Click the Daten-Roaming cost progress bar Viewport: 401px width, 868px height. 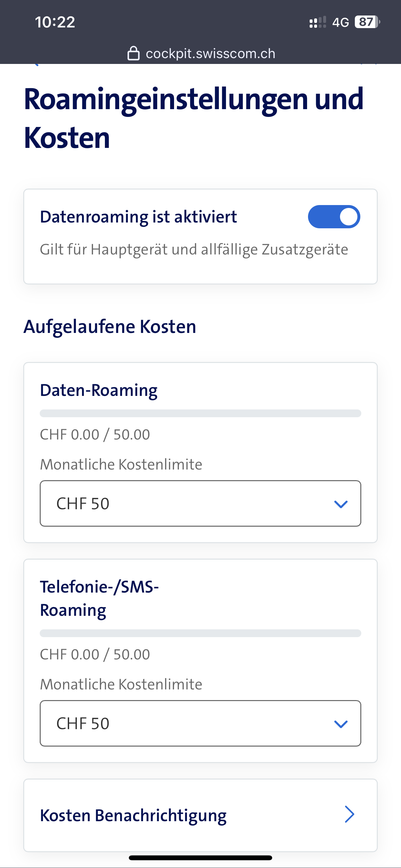pyautogui.click(x=200, y=413)
